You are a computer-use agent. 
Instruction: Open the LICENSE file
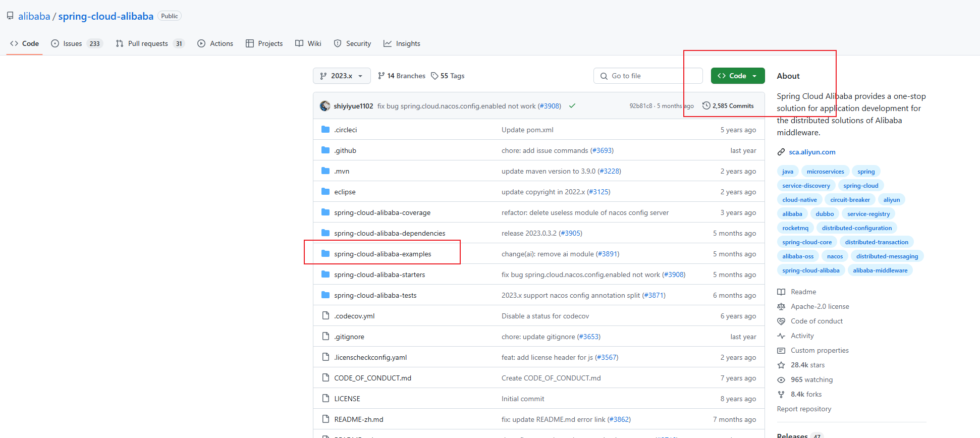tap(347, 399)
